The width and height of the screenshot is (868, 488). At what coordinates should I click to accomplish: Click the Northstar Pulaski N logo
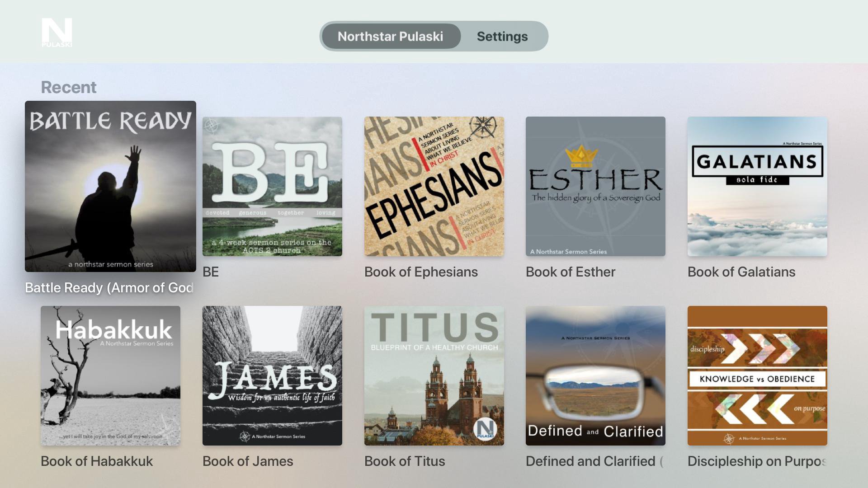click(57, 33)
